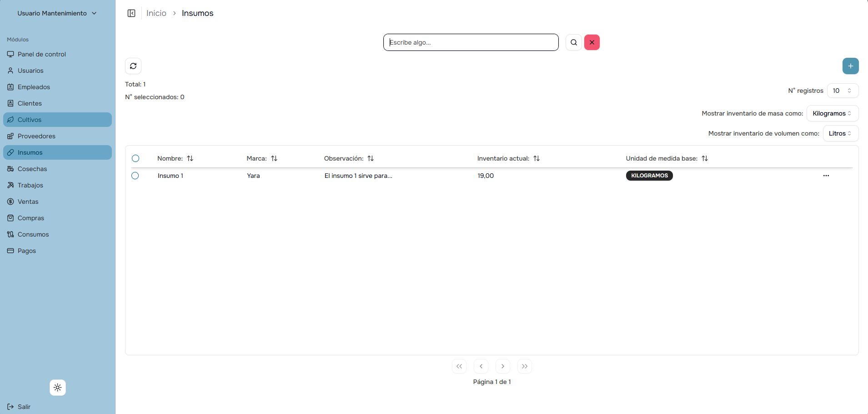Viewport: 868px width, 414px height.
Task: Collapse the sidebar panel icon
Action: point(131,13)
